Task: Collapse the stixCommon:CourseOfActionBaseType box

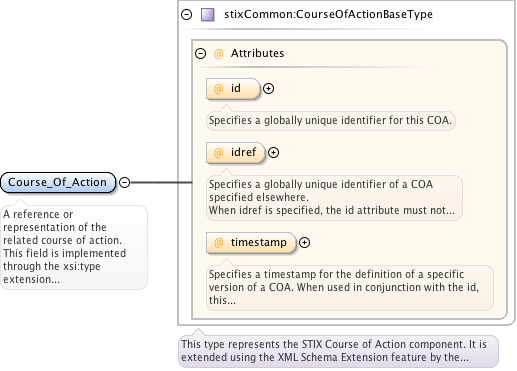Action: click(187, 15)
